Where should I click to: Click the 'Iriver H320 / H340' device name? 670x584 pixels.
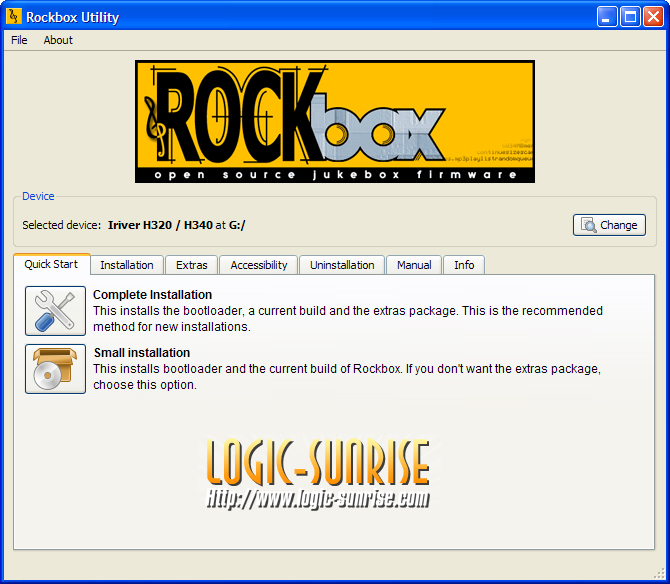pyautogui.click(x=160, y=225)
